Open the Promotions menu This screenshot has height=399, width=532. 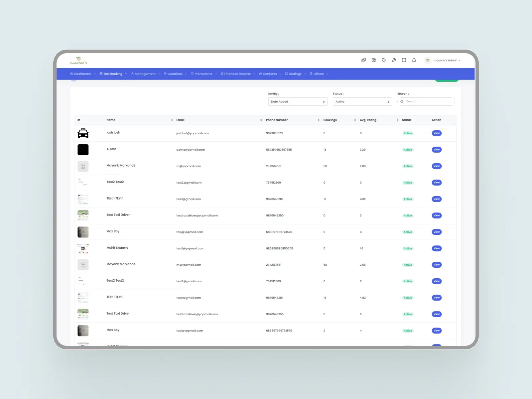click(x=203, y=74)
